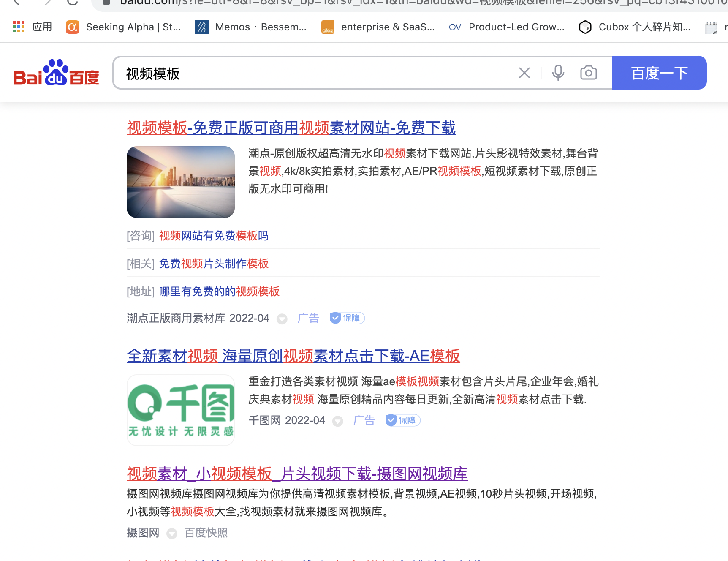Open sublink 免费视频片头制作模板
728x561 pixels.
(x=214, y=264)
